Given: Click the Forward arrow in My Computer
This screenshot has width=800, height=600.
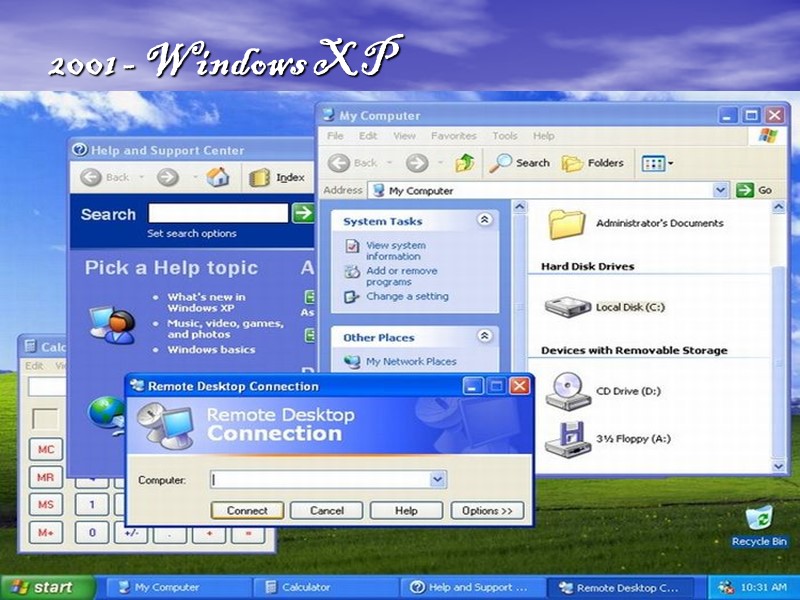Looking at the screenshot, I should [x=417, y=163].
